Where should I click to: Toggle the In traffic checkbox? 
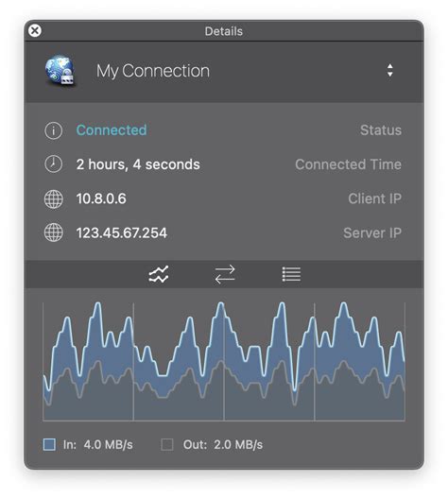tap(49, 445)
